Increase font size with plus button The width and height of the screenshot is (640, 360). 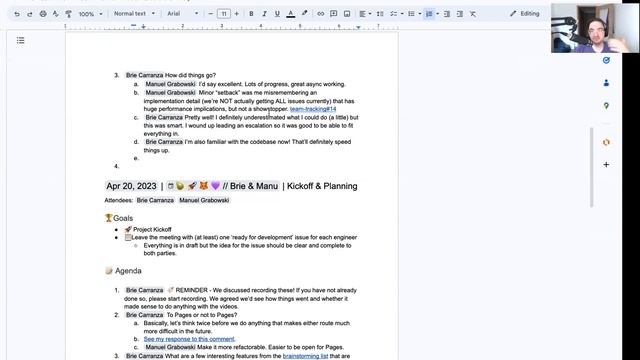click(x=236, y=14)
